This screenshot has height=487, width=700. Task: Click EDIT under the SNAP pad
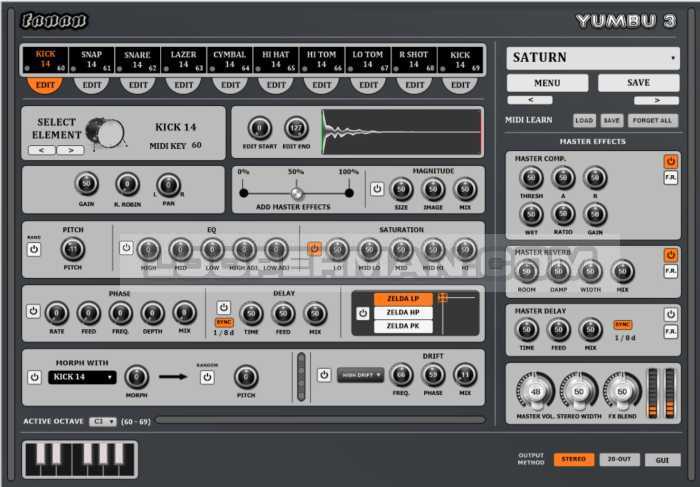tap(92, 84)
